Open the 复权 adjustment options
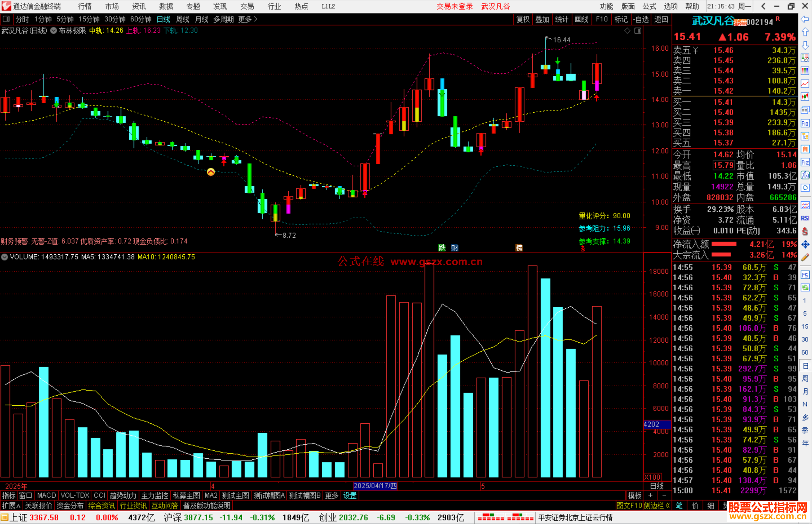Image resolution: width=812 pixels, height=524 pixels. [x=523, y=19]
